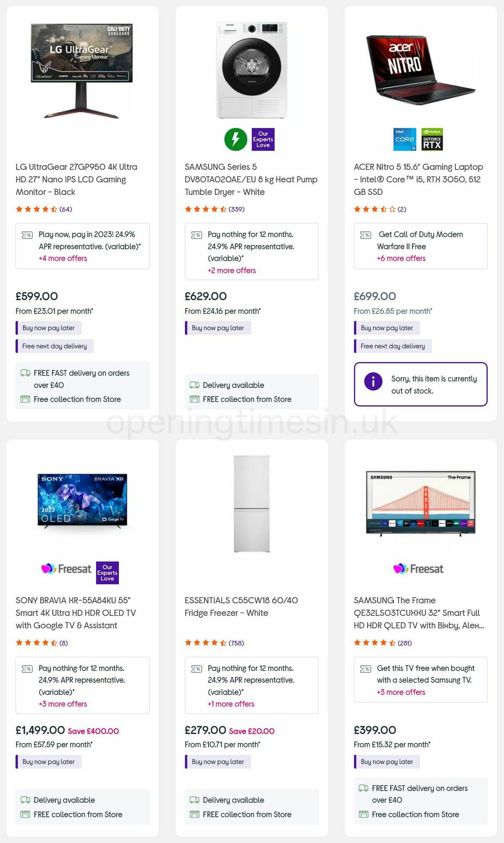Viewport: 504px width, 843px height.
Task: Expand '+4 more offers' for LG UltraGear monitor
Action: tap(62, 258)
